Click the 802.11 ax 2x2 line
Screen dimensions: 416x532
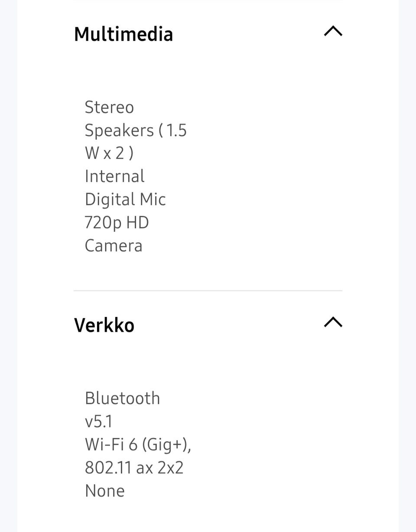(134, 467)
